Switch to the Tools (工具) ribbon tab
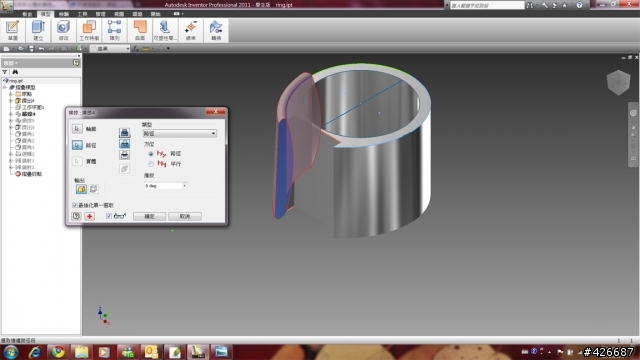The image size is (640, 360). point(82,14)
